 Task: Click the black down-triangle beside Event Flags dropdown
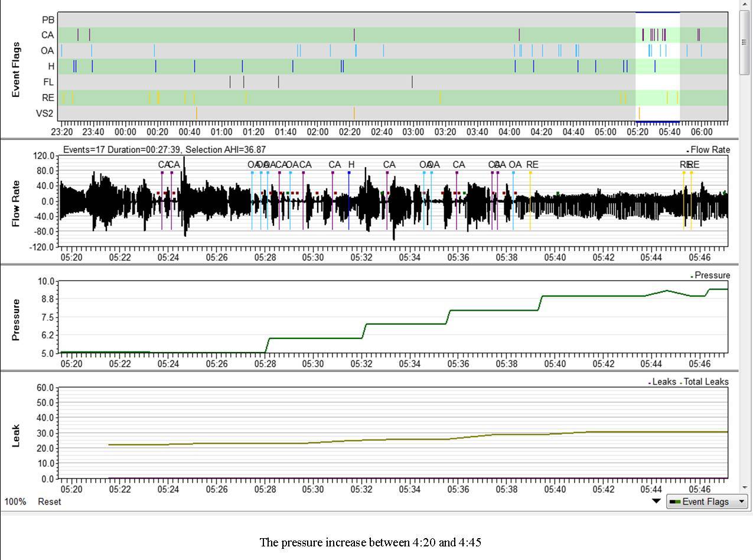pyautogui.click(x=656, y=502)
